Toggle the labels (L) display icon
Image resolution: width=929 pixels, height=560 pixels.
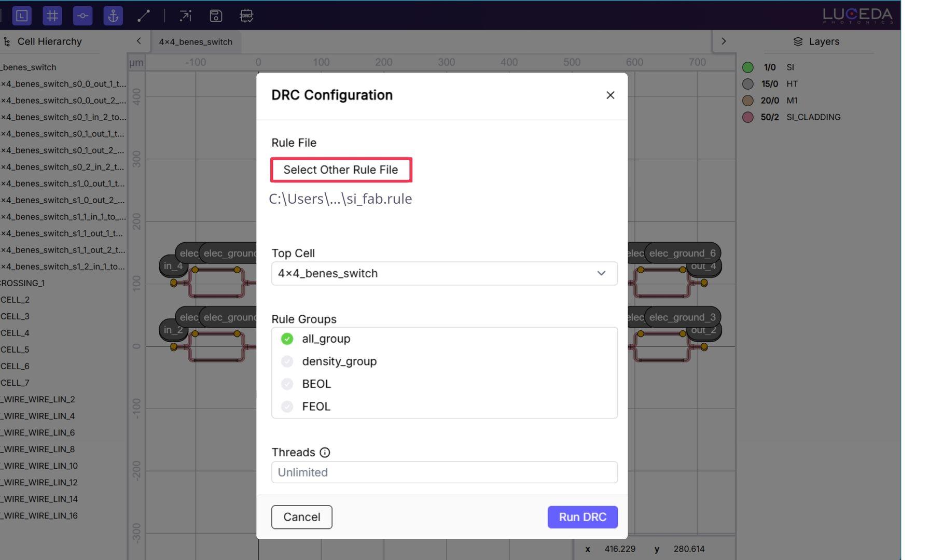point(22,16)
